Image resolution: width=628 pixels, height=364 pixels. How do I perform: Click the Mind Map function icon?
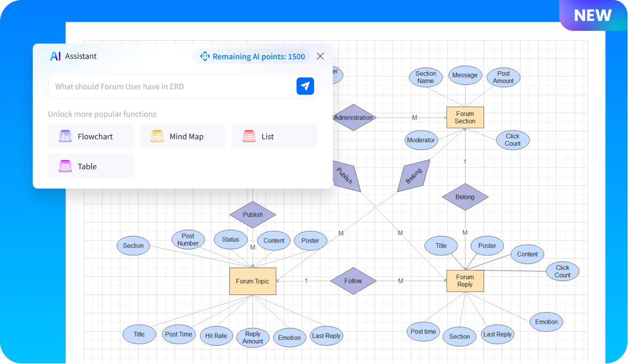click(x=157, y=136)
